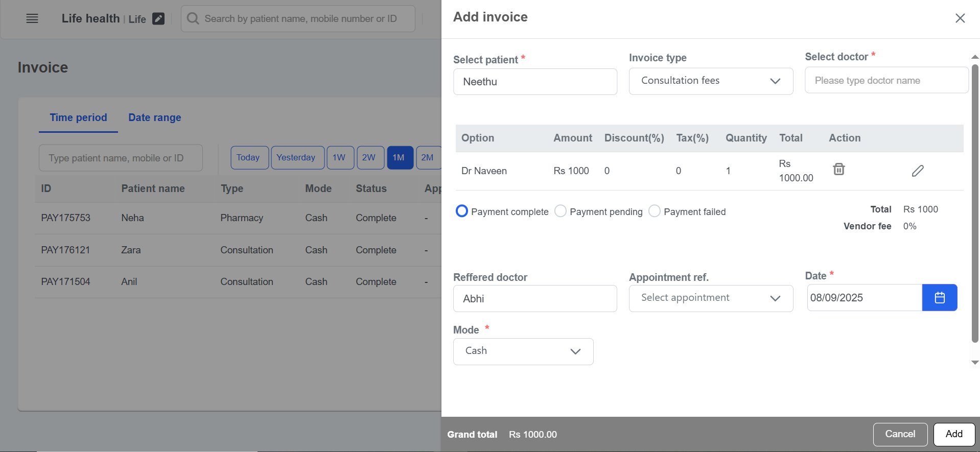The image size is (980, 452).
Task: Click the Date input showing 08/09/2025
Action: click(865, 298)
